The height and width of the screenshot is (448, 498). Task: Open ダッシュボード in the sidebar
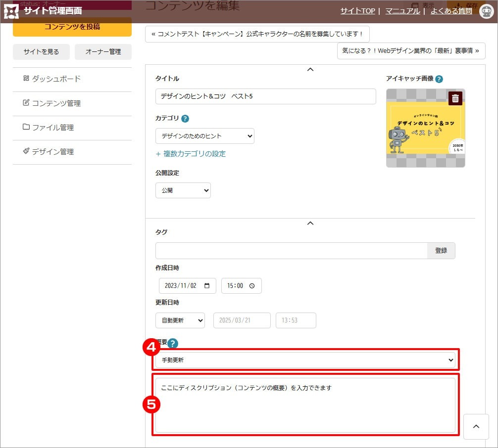click(x=56, y=79)
